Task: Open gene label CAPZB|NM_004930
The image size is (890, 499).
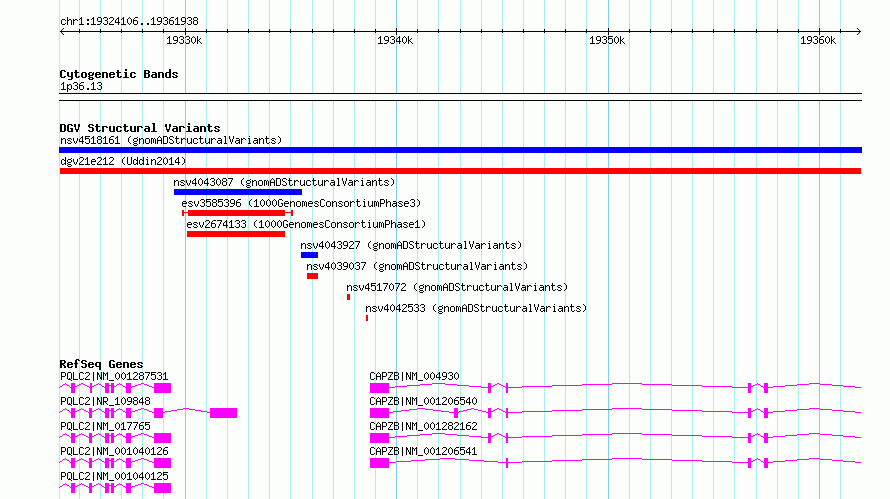Action: (414, 376)
